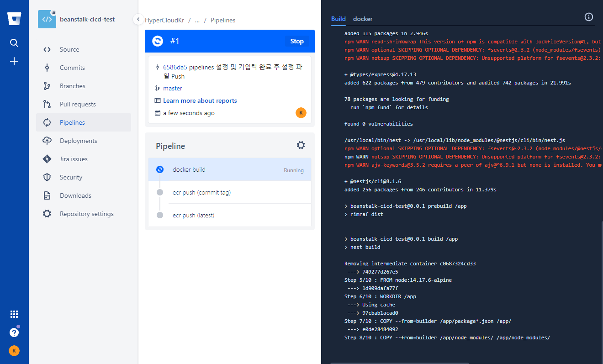This screenshot has width=603, height=364.
Task: Click the beanstalk-cicd-test repository name
Action: (87, 19)
